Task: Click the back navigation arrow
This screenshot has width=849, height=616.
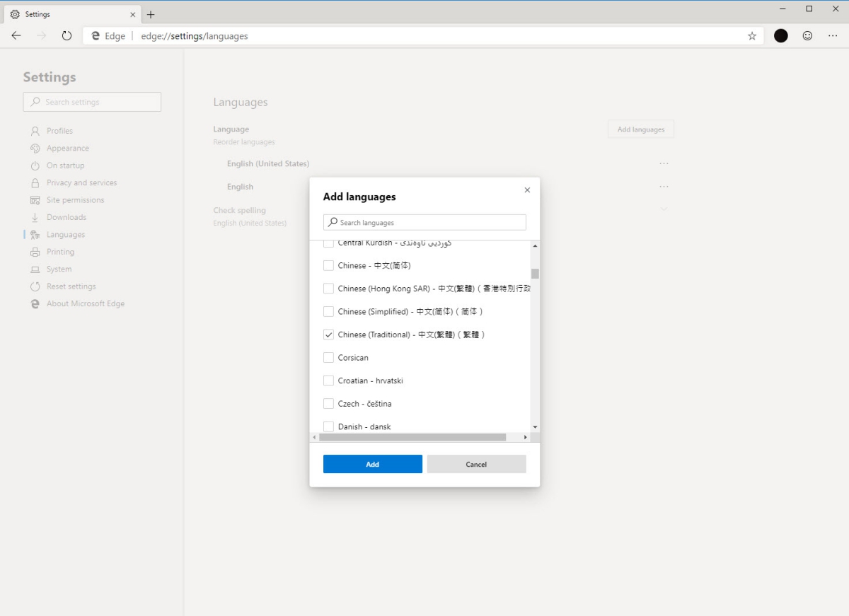Action: pos(16,36)
